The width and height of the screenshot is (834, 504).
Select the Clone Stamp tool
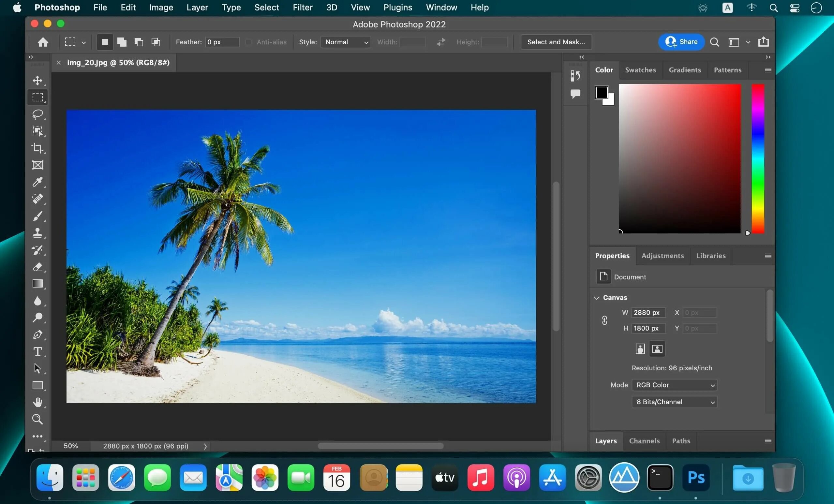(x=37, y=232)
